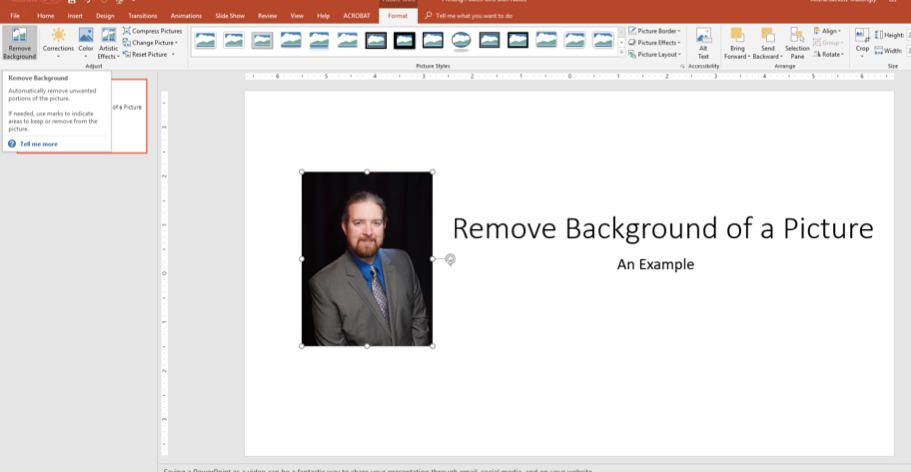Screen dimensions: 911x472
Task: Click Reset Picture button
Action: point(149,54)
